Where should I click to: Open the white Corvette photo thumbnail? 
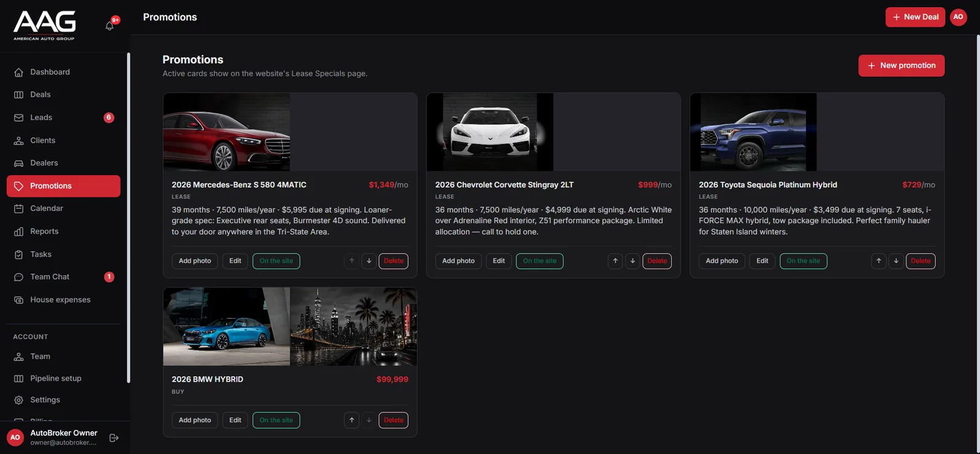490,132
